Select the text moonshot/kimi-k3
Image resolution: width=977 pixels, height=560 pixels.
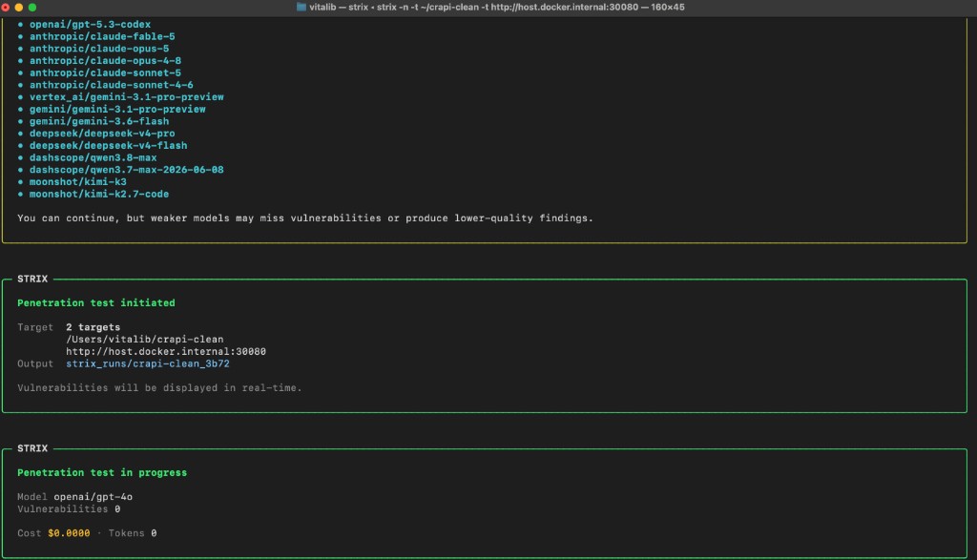[78, 182]
